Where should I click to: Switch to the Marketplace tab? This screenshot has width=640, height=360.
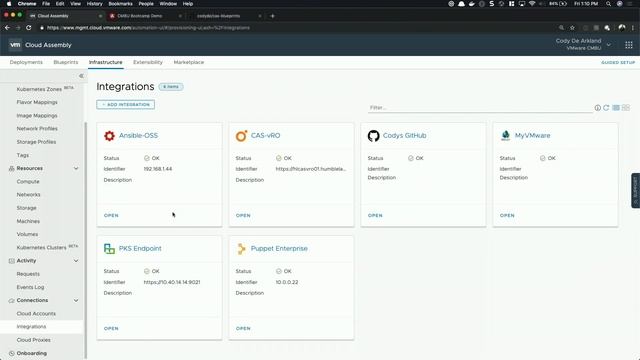point(189,62)
